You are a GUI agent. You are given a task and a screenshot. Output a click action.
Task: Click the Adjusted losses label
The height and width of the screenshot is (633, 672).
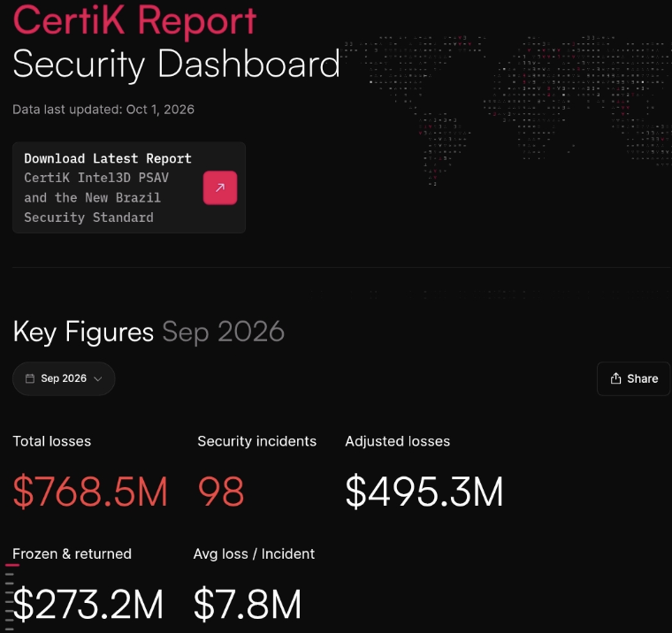click(397, 441)
